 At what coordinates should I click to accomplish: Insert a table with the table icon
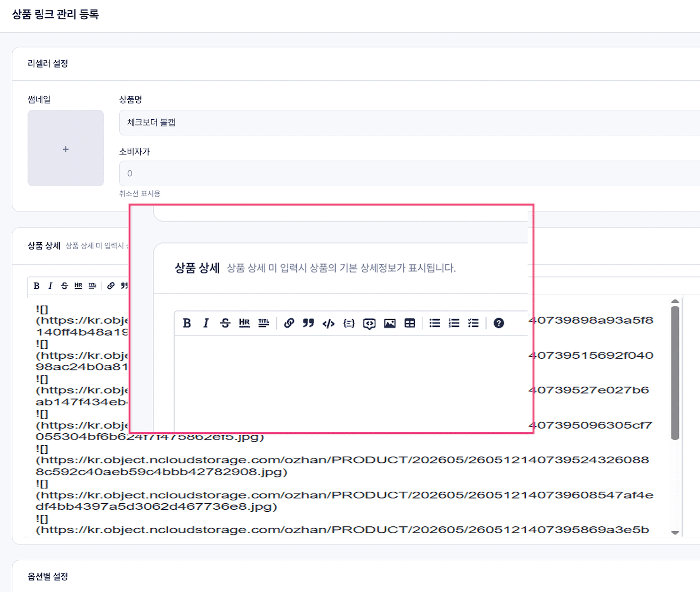click(410, 324)
